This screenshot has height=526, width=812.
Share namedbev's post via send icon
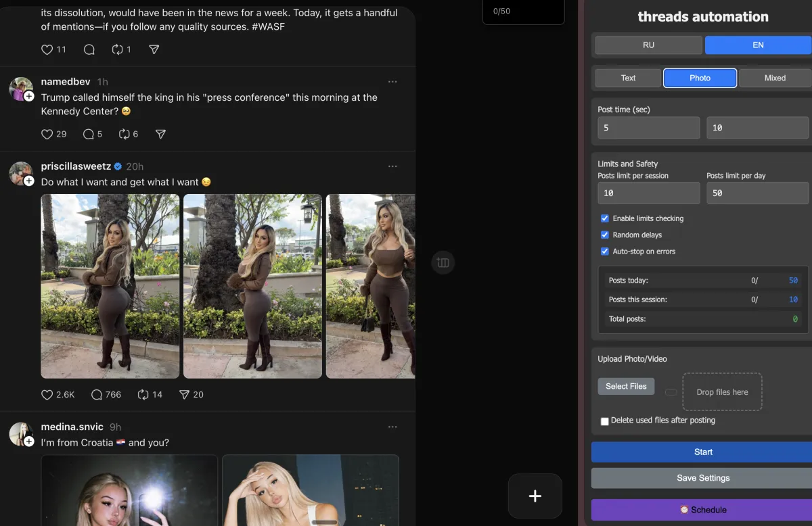[x=160, y=134]
